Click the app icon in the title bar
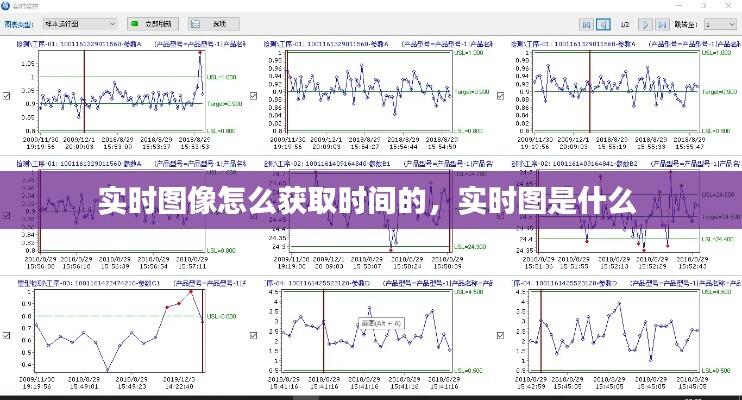The image size is (742, 400). (x=7, y=6)
